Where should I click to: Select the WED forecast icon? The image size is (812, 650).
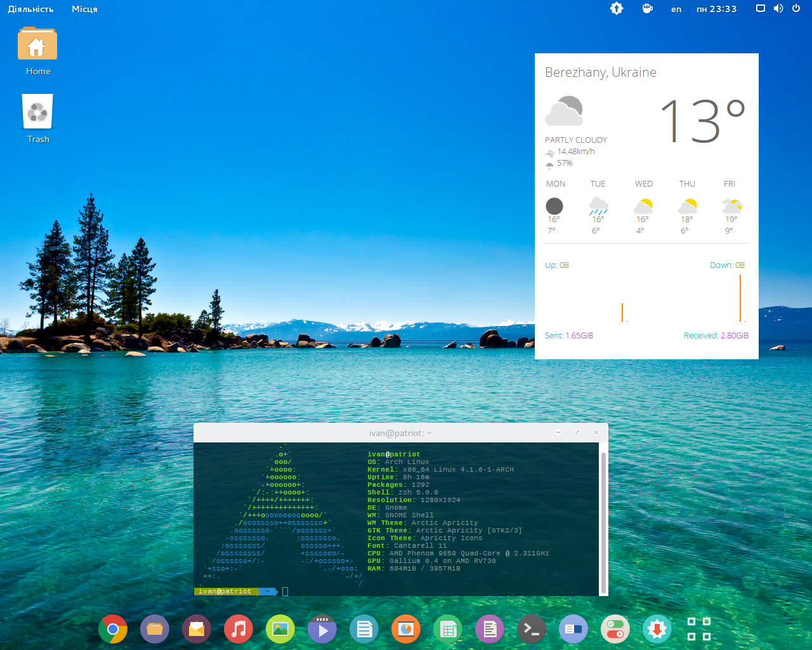[x=643, y=206]
